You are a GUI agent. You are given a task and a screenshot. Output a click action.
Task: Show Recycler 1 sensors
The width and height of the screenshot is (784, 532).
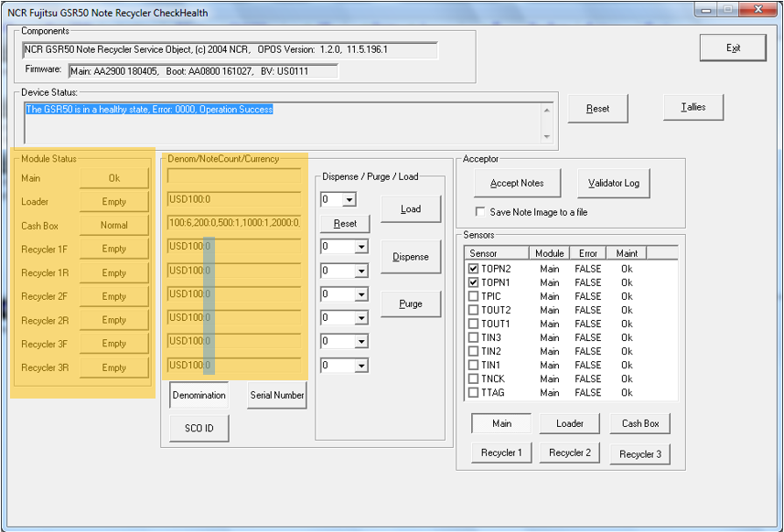click(501, 452)
